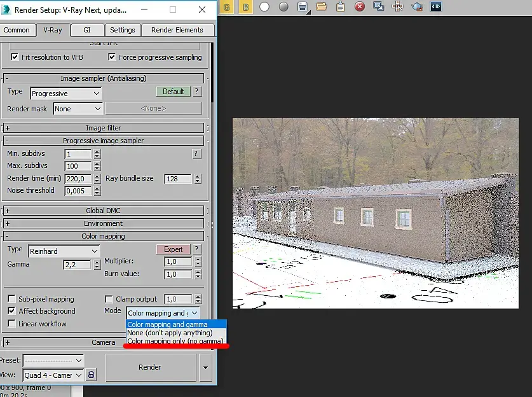Select Color mapping only (no gamma) option

176,340
